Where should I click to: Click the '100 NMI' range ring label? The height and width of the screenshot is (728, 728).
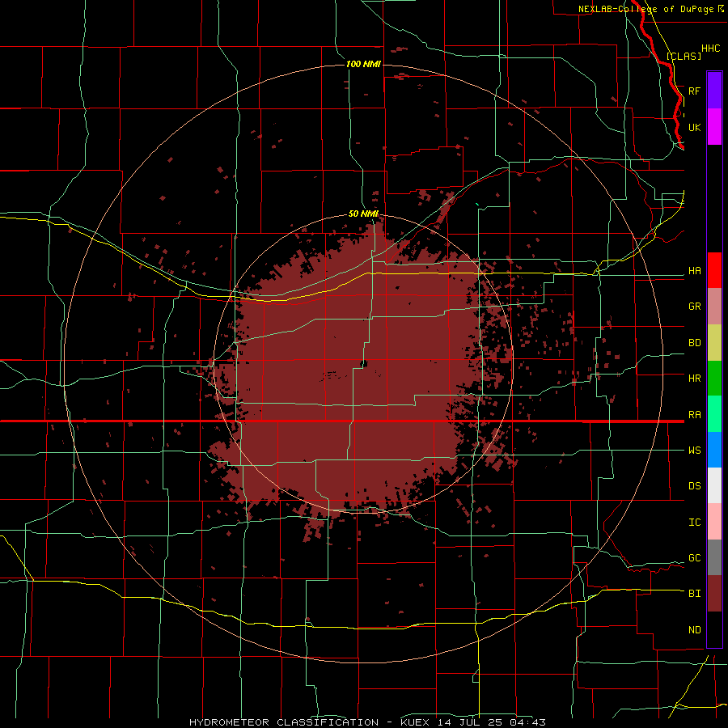(x=363, y=64)
